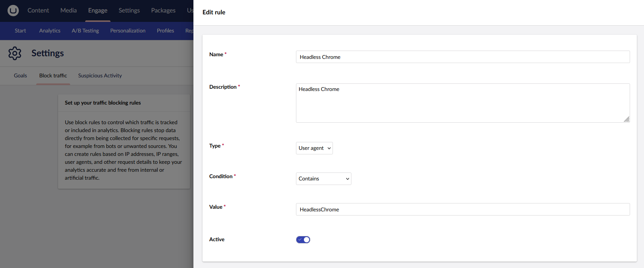Open the top Settings section
This screenshot has width=644, height=268.
click(x=129, y=11)
